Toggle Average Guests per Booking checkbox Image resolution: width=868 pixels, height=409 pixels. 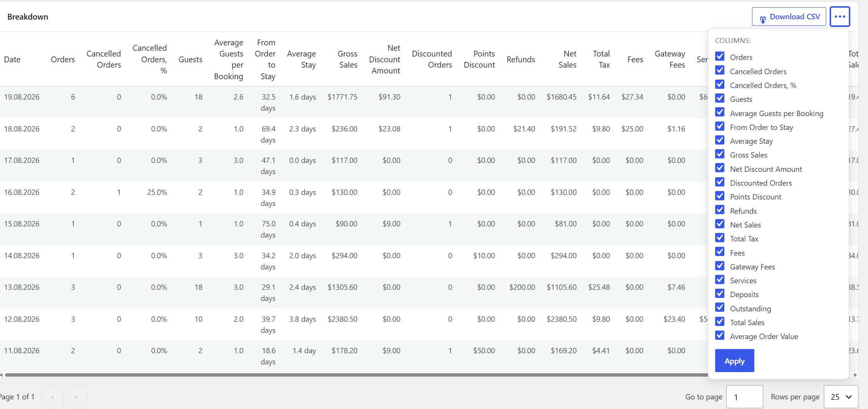pyautogui.click(x=720, y=112)
